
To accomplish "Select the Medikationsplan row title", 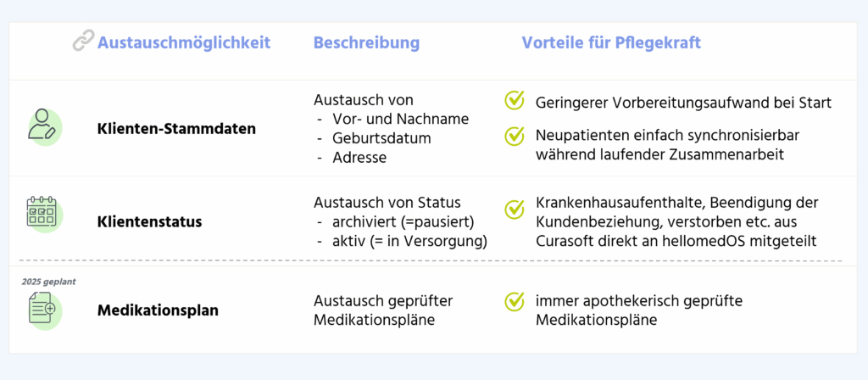I will [x=158, y=310].
